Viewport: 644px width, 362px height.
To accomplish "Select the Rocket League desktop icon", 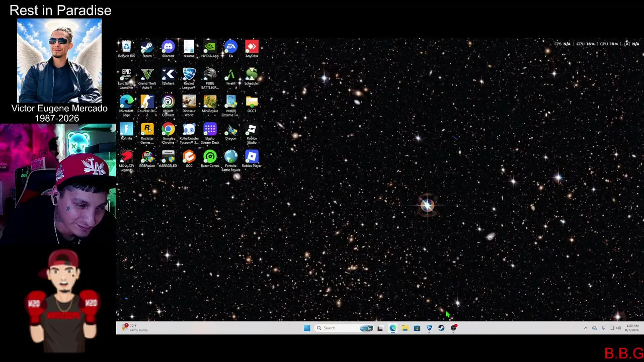I will (x=189, y=79).
